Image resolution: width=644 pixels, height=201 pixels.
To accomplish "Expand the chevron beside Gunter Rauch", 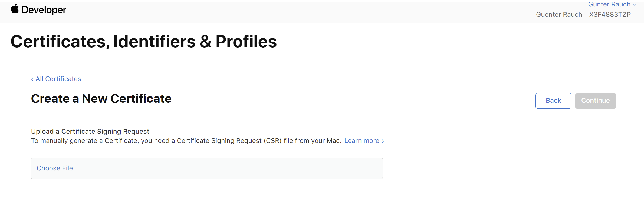I will pos(635,5).
